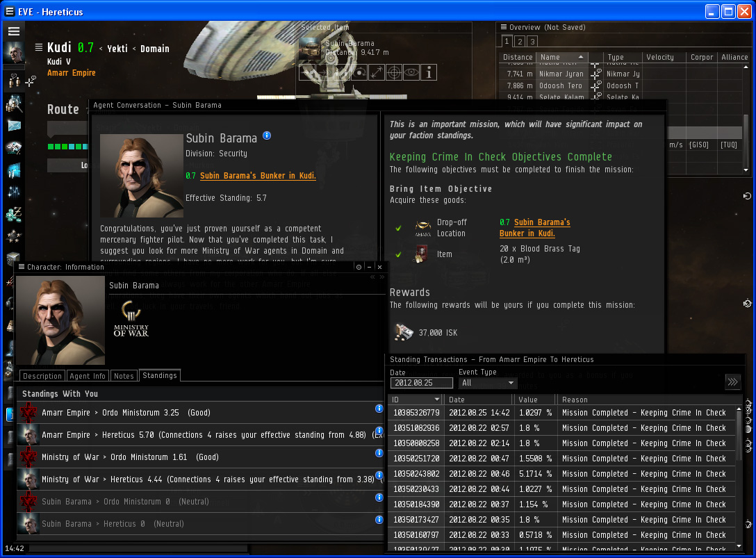Viewport: 756px width, 558px height.
Task: Open Event Type dropdown set to All
Action: (x=488, y=383)
